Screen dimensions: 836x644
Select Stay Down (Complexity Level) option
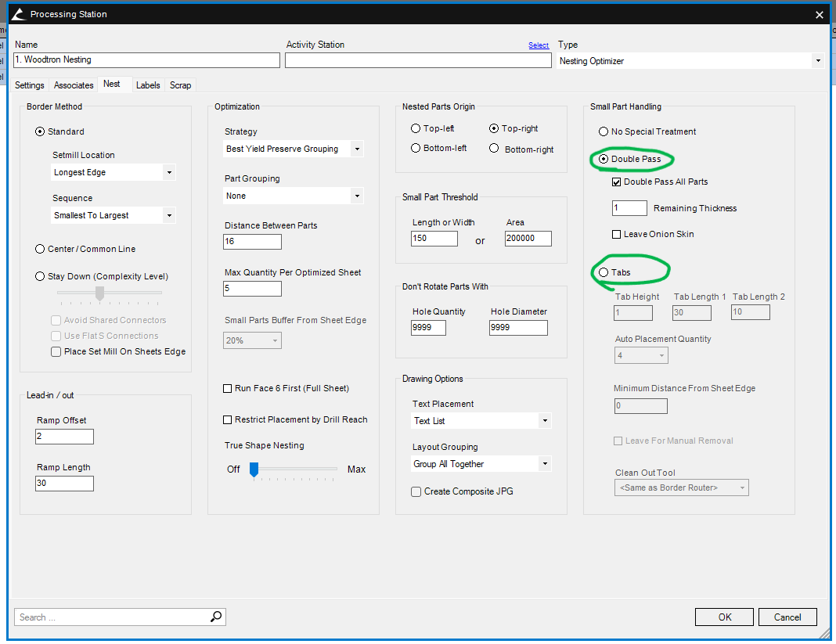coord(40,276)
